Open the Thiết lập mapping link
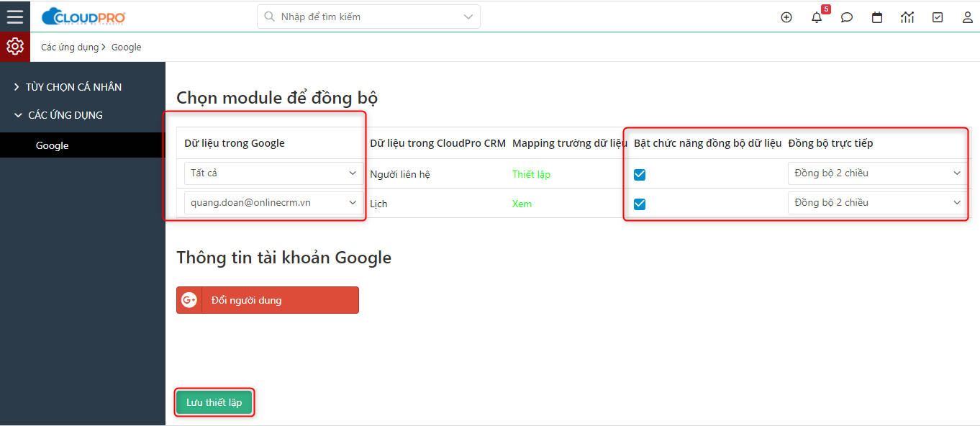The height and width of the screenshot is (426, 980). tap(532, 174)
